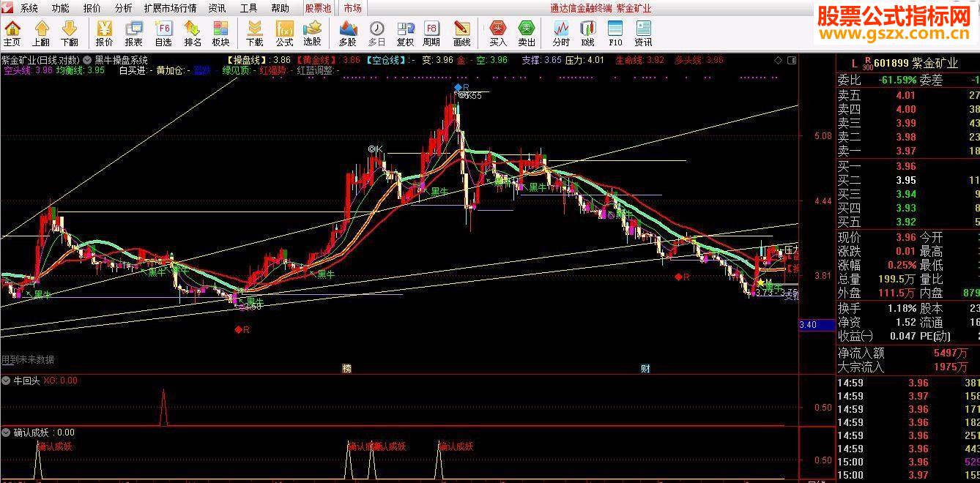This screenshot has width=980, height=483.
Task: Open the 公式 formula manager icon
Action: click(x=284, y=34)
